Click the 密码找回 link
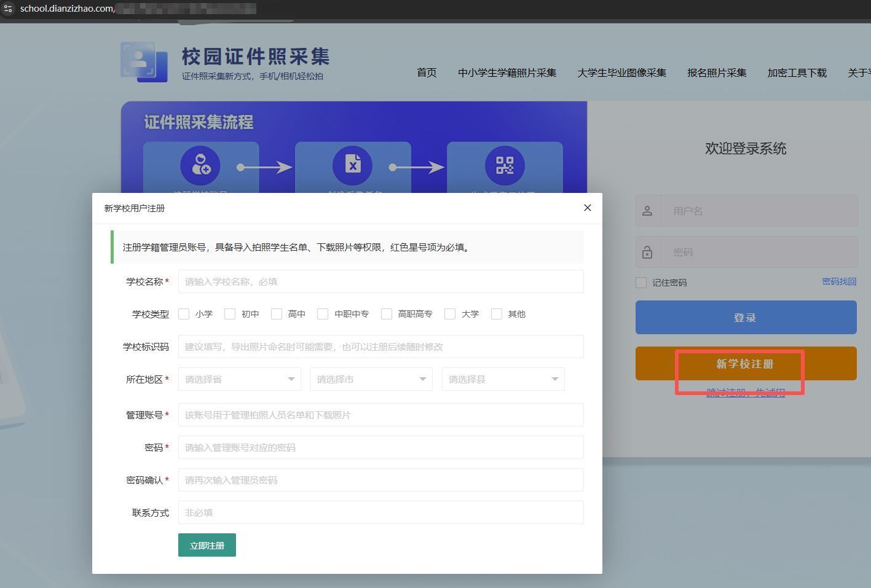Viewport: 871px width, 588px height. (838, 281)
